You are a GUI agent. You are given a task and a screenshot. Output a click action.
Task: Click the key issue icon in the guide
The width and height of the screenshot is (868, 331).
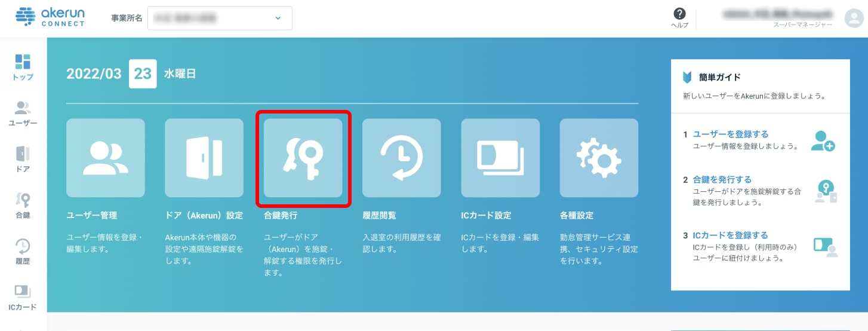(x=826, y=192)
